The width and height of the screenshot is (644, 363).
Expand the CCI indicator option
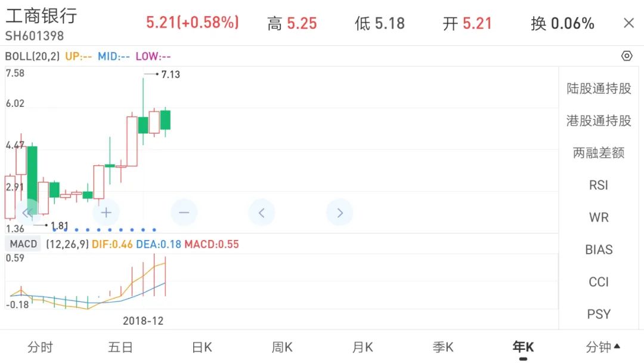[x=598, y=282]
